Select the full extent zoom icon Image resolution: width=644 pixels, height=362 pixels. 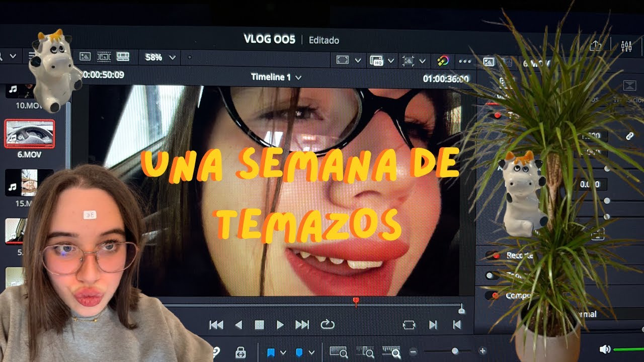click(338, 352)
